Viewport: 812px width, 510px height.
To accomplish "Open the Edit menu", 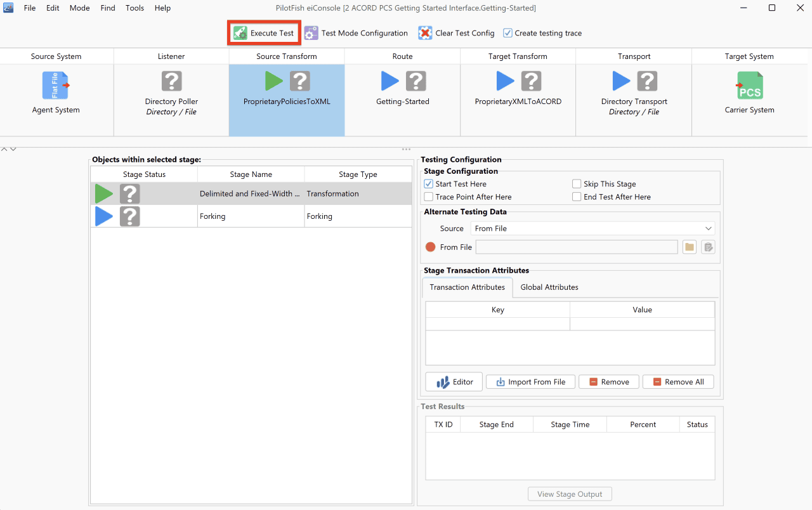I will click(x=53, y=8).
